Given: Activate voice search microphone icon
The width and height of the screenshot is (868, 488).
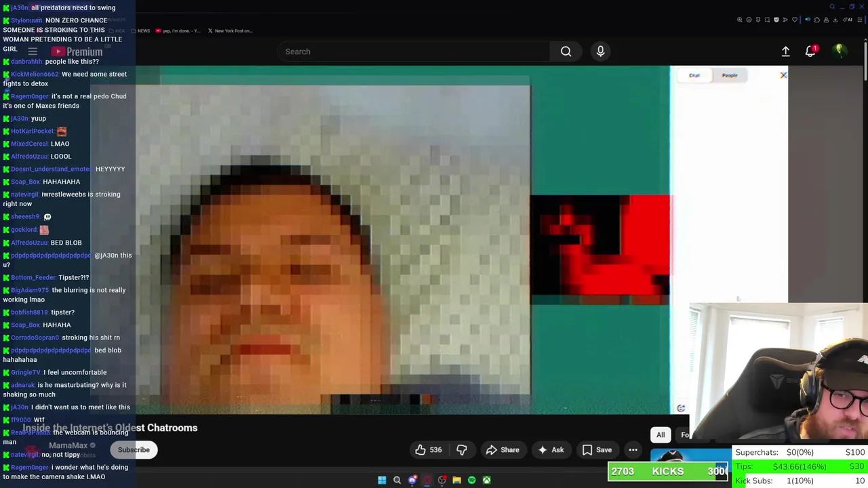Looking at the screenshot, I should pyautogui.click(x=600, y=52).
